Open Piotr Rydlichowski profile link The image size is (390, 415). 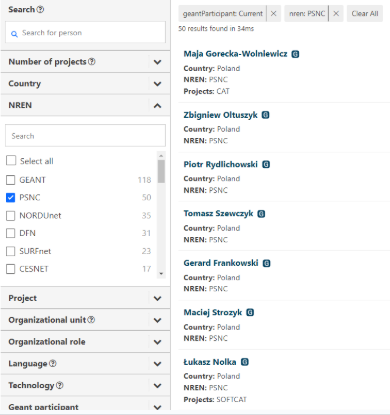click(220, 165)
